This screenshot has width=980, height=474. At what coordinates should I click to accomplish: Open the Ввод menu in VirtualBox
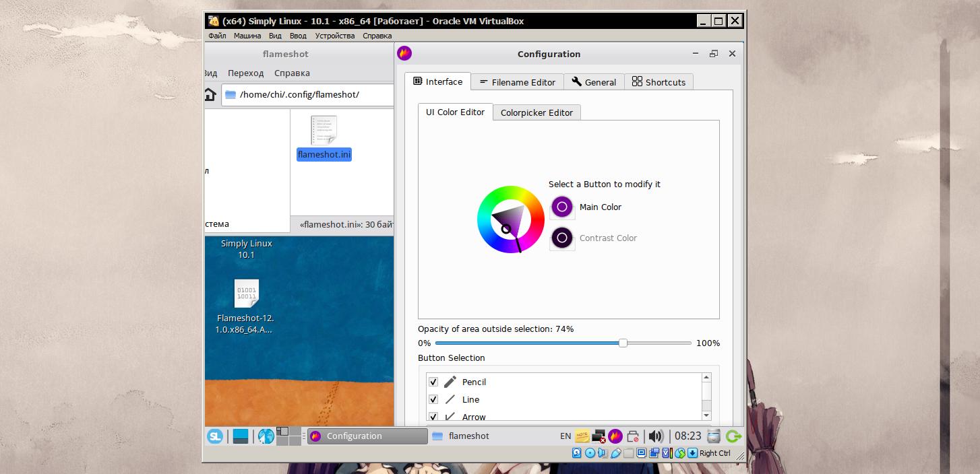[x=298, y=36]
